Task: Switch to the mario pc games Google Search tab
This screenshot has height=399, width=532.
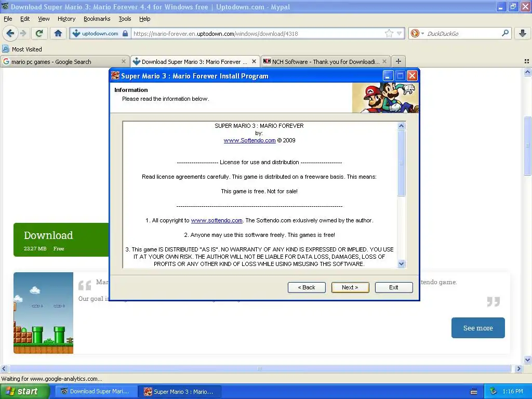Action: click(65, 62)
